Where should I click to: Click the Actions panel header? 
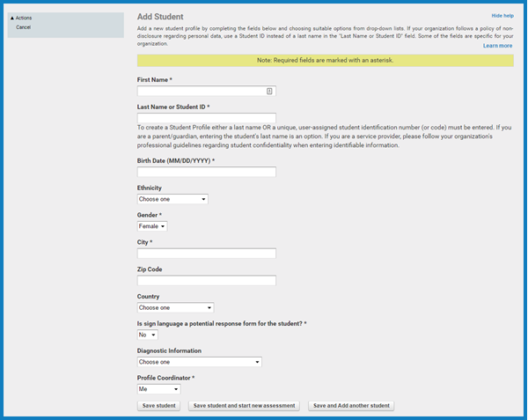point(24,18)
